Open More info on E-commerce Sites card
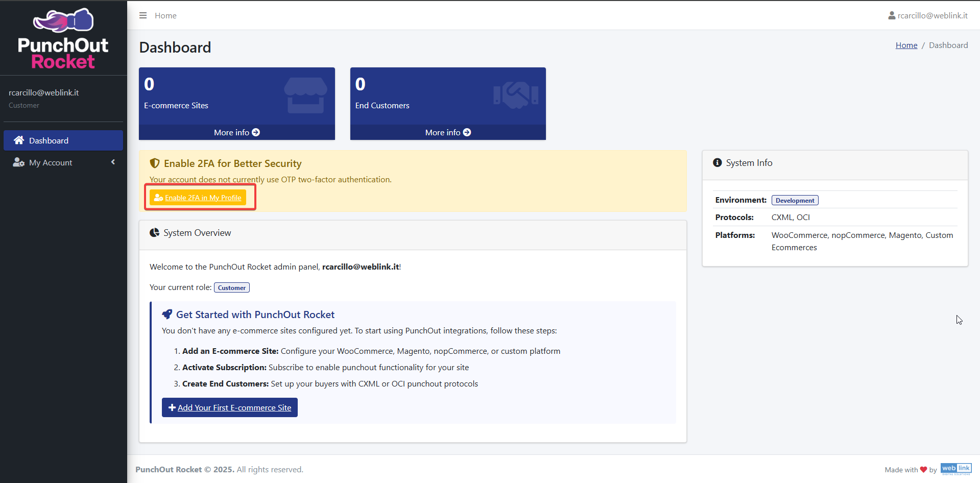The image size is (980, 483). tap(237, 132)
